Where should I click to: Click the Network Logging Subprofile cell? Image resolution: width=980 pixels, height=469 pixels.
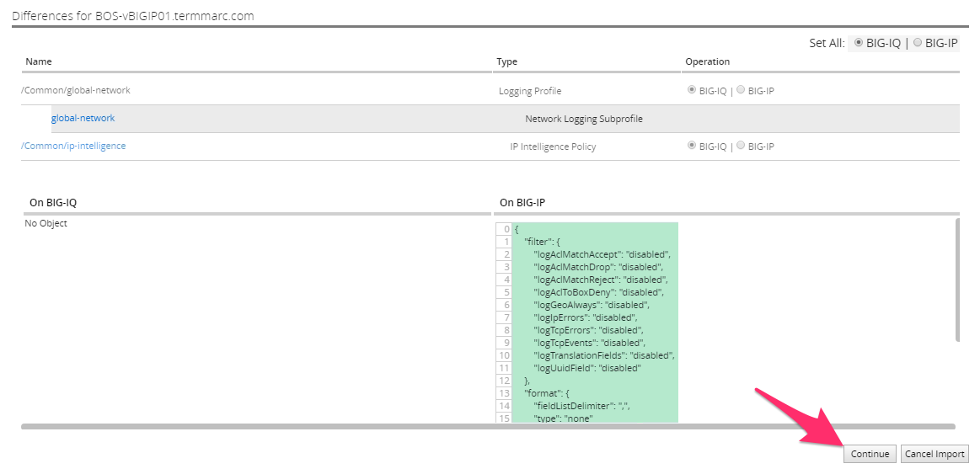(x=584, y=119)
